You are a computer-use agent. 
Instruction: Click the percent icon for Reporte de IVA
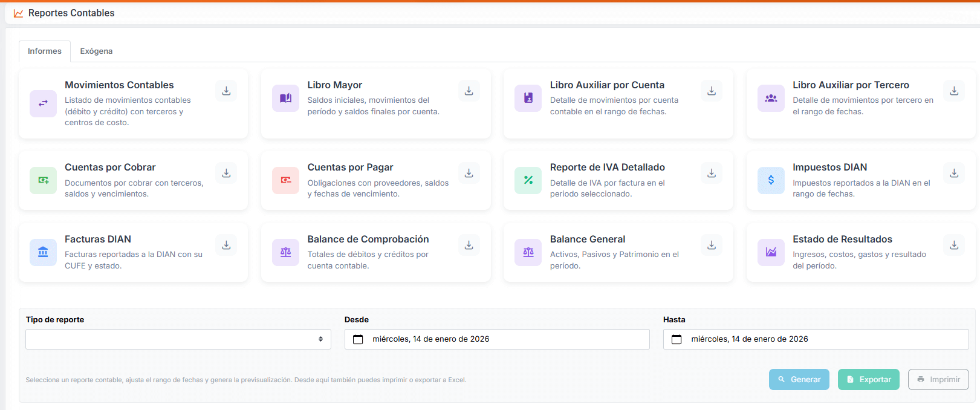click(528, 180)
